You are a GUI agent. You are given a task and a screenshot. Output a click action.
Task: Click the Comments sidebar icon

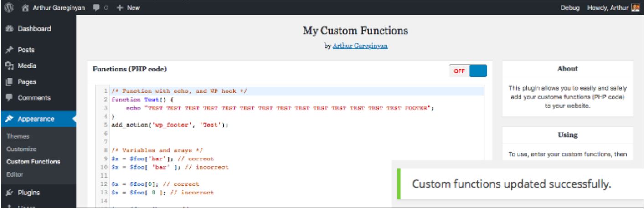coord(9,98)
